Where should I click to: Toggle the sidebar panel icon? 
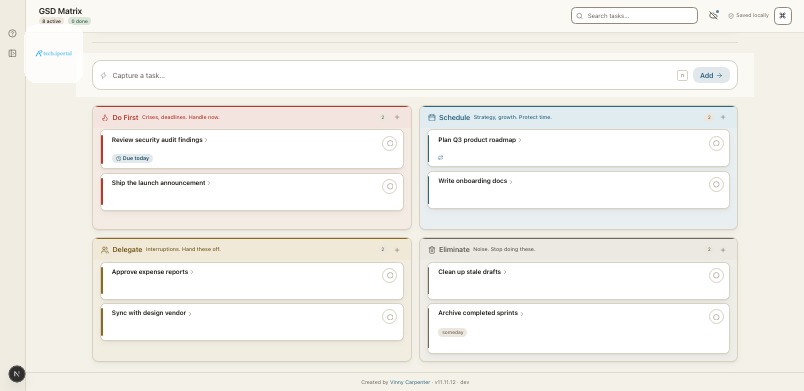pyautogui.click(x=12, y=53)
